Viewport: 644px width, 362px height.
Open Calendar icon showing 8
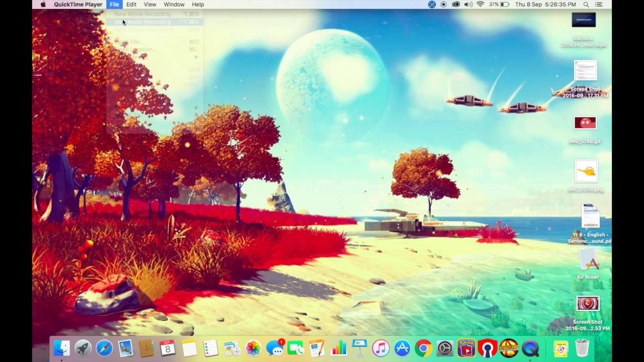[x=168, y=348]
